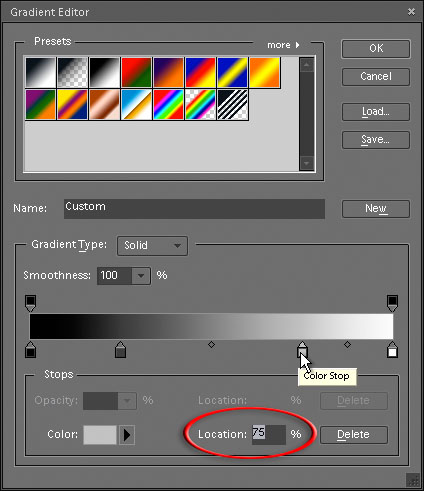Viewport: 424px width, 491px height.
Task: Choose the Chrome gradient preset
Action: click(137, 104)
